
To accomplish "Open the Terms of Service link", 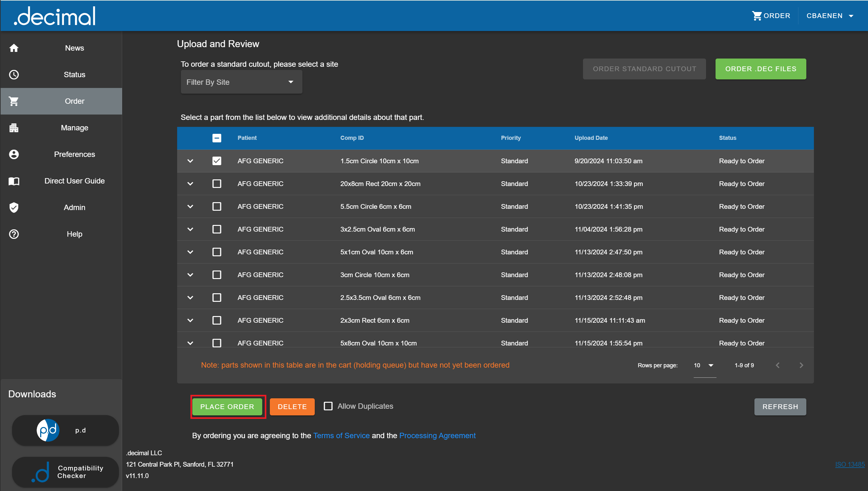I will tap(341, 435).
